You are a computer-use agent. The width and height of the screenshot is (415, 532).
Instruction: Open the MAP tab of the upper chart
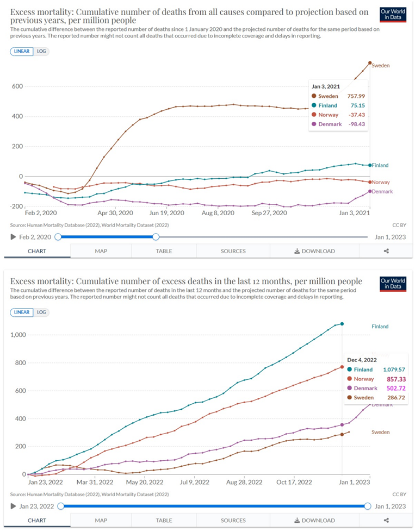tap(102, 251)
